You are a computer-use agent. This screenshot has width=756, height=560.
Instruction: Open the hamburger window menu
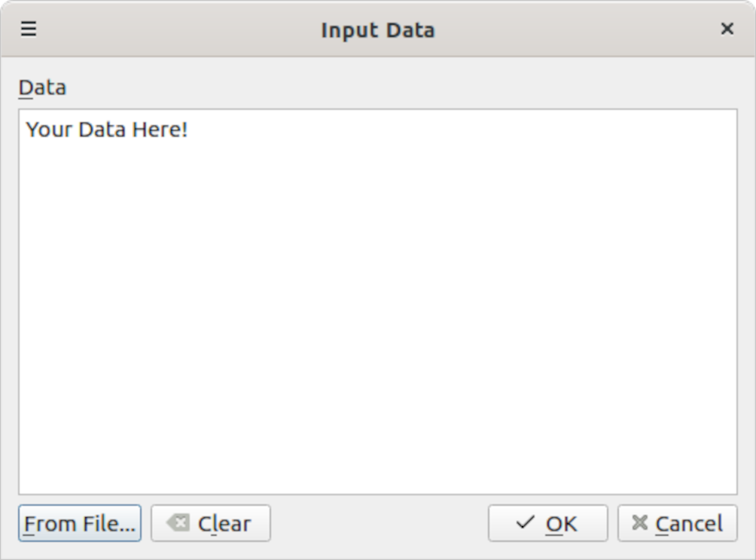pyautogui.click(x=29, y=29)
